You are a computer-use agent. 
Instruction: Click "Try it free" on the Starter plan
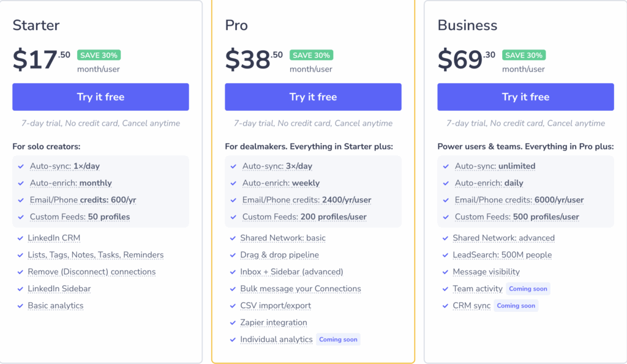click(x=100, y=97)
